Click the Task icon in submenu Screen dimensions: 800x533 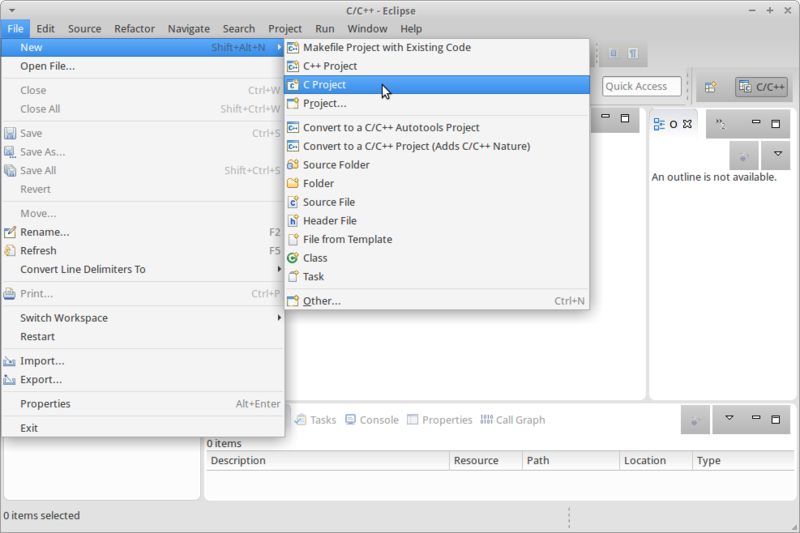(293, 276)
